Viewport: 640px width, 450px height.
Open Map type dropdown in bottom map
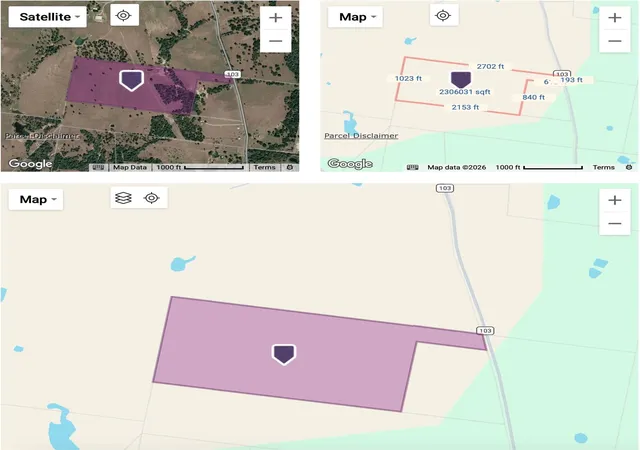click(x=36, y=199)
